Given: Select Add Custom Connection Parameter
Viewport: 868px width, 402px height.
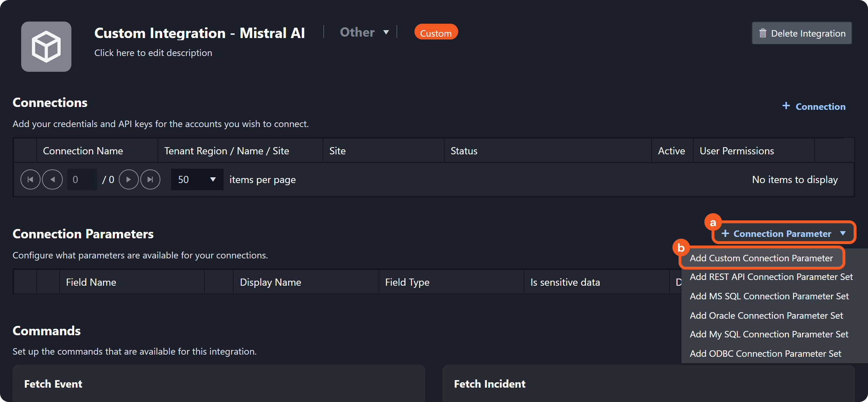Looking at the screenshot, I should point(761,258).
